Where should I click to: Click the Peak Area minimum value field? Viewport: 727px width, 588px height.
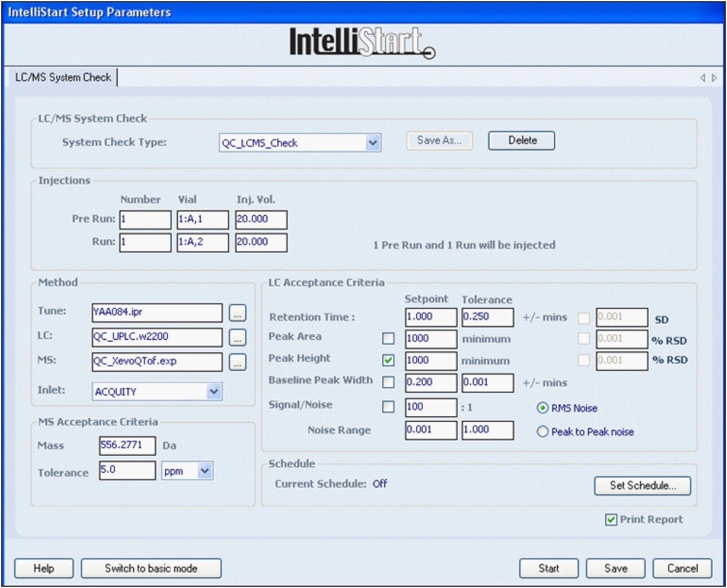coord(431,339)
